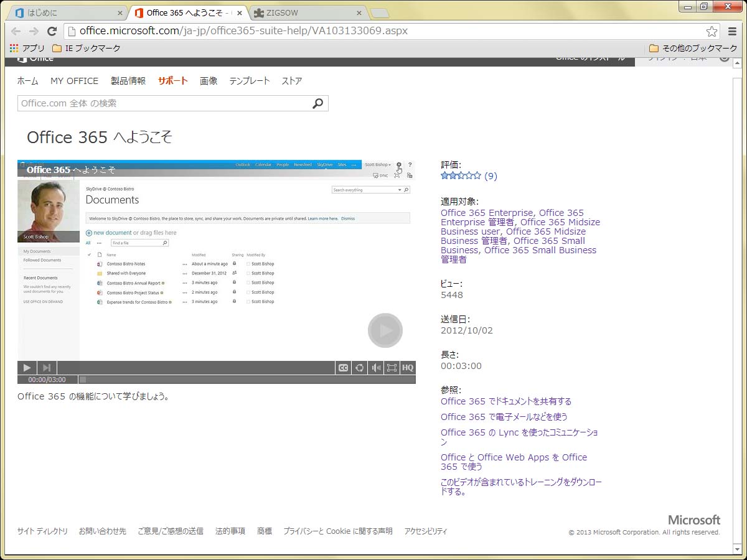Viewport: 747px width, 560px height.
Task: Toggle HQ video quality
Action: click(408, 368)
